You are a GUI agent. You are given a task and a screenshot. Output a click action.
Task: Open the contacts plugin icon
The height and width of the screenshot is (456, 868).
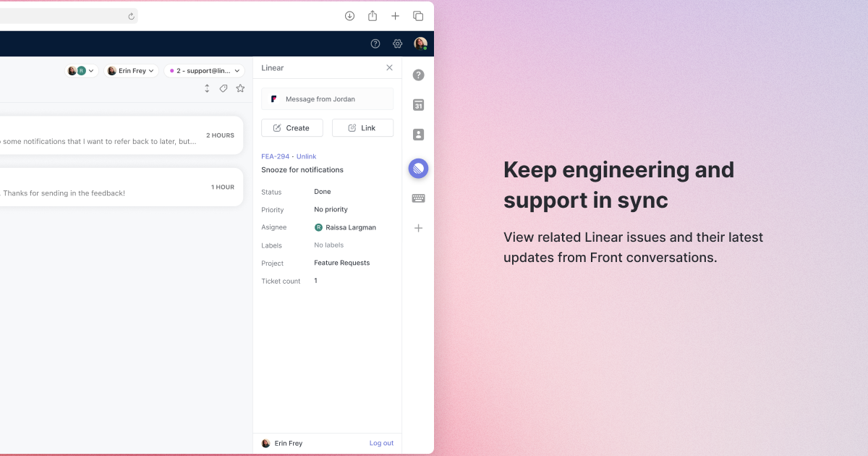click(x=418, y=135)
